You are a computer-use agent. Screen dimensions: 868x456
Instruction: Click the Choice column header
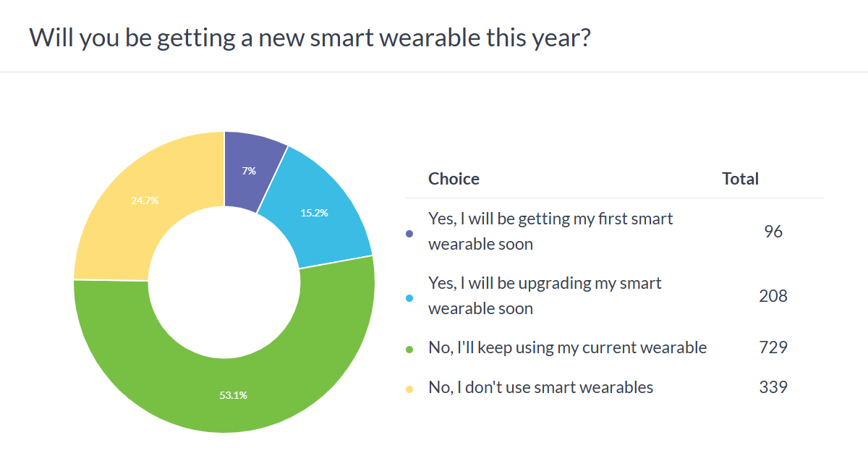454,179
